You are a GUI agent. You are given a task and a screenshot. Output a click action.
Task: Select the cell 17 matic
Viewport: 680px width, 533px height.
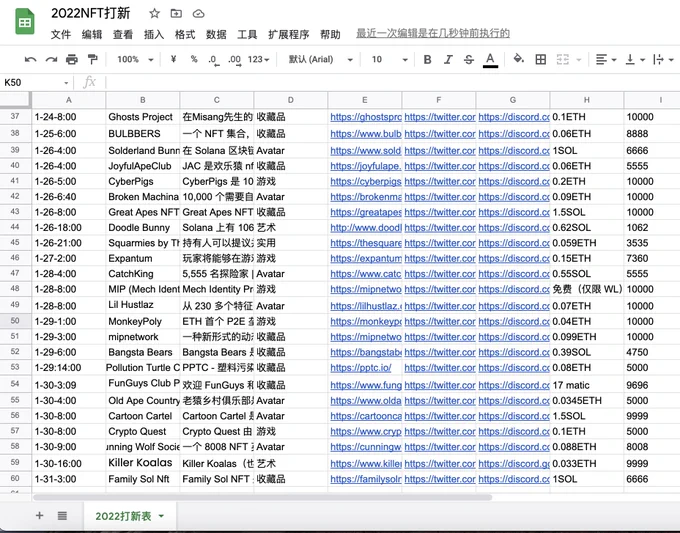(x=586, y=385)
